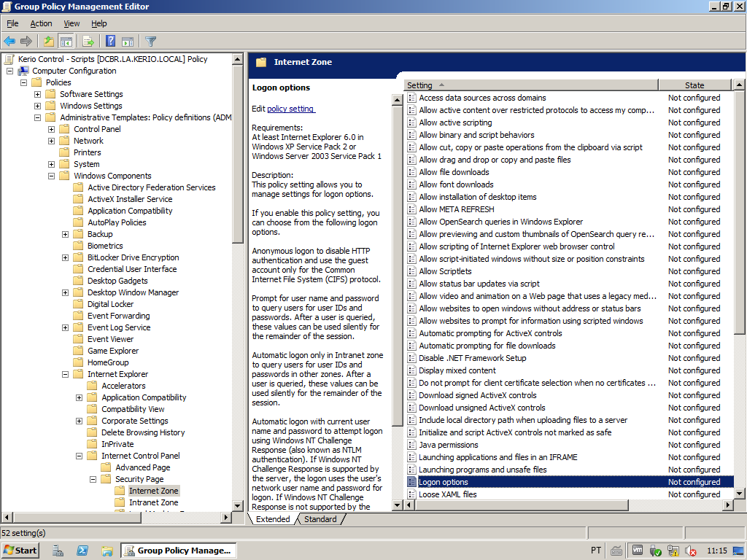This screenshot has height=560, width=747.
Task: Click the Show/Hide Action Pane icon
Action: pyautogui.click(x=128, y=41)
